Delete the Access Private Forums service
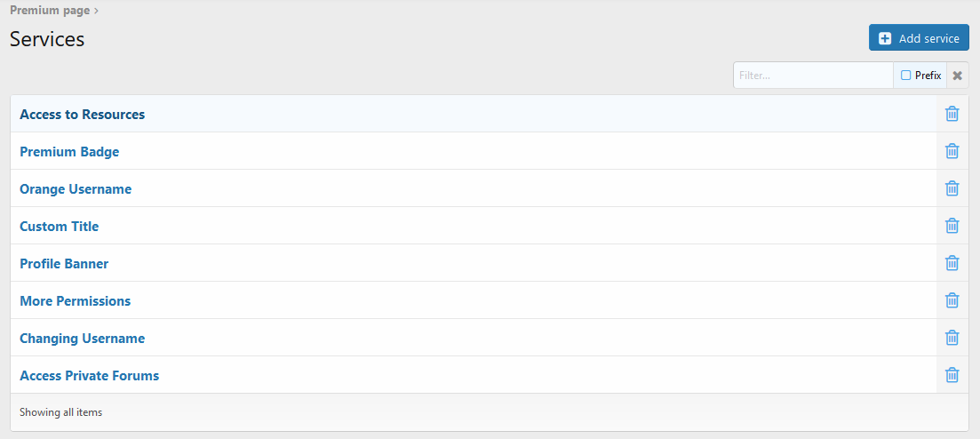The width and height of the screenshot is (980, 439). click(952, 375)
